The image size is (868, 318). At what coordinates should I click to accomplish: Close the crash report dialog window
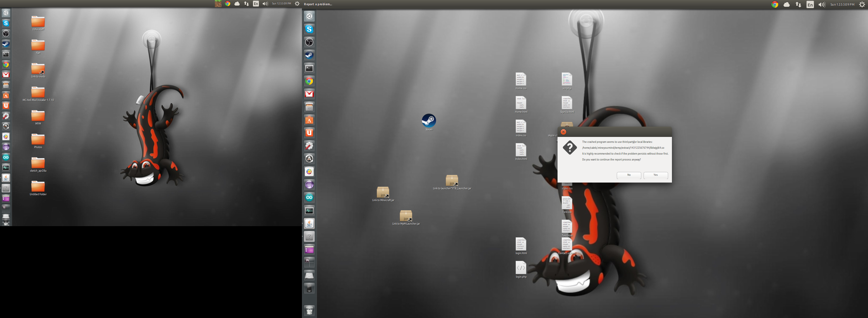click(x=563, y=132)
